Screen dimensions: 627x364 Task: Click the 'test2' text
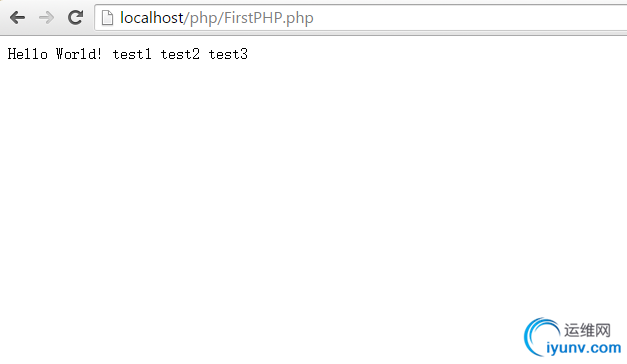coord(180,54)
